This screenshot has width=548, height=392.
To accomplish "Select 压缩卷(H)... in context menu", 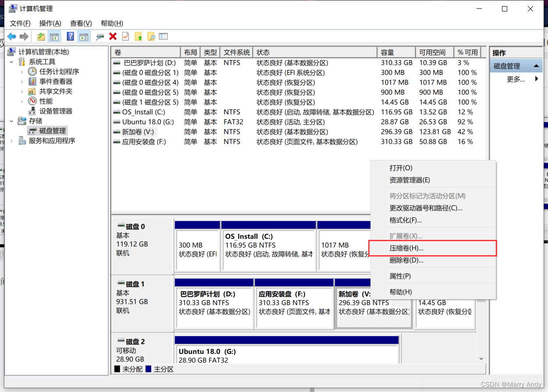I will (406, 248).
